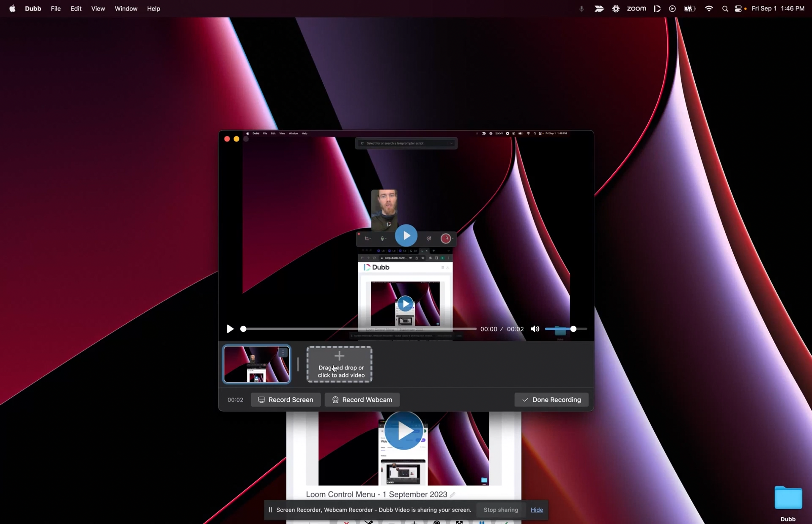The width and height of the screenshot is (812, 524).
Task: Click the circled play icon in menu bar
Action: pyautogui.click(x=672, y=8)
